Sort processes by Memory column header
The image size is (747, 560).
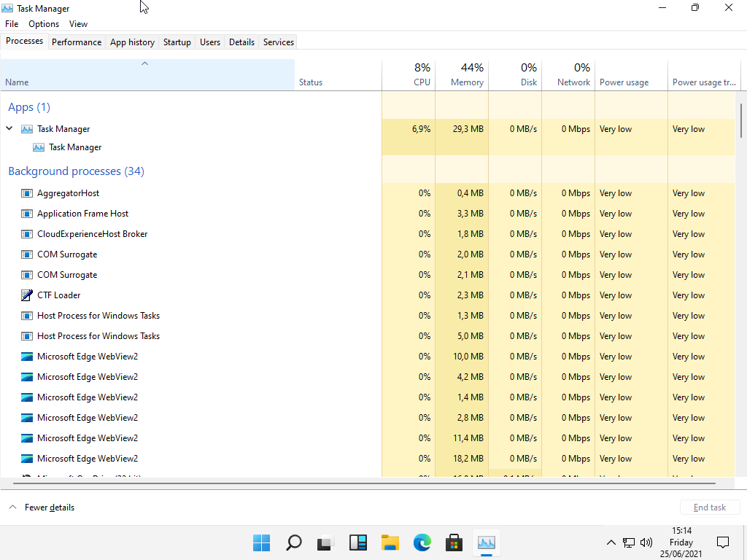(x=467, y=82)
